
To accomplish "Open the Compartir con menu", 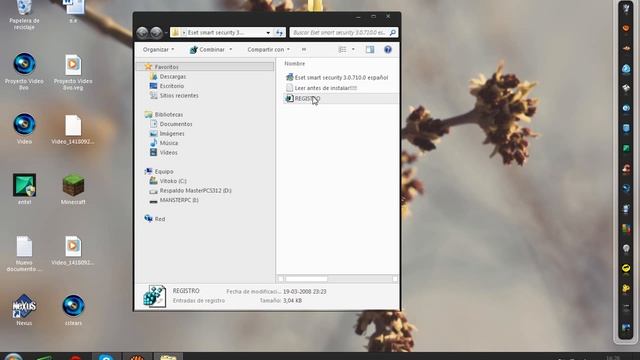I will tap(268, 49).
